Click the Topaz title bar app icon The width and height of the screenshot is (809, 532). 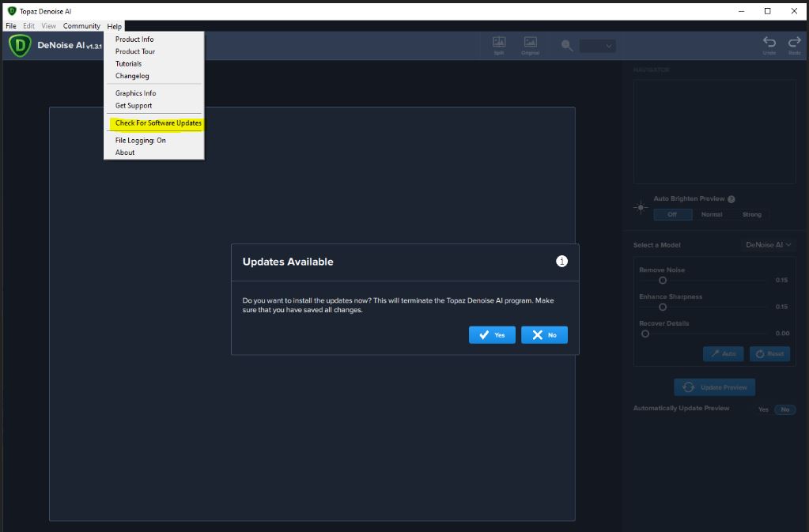[x=12, y=11]
